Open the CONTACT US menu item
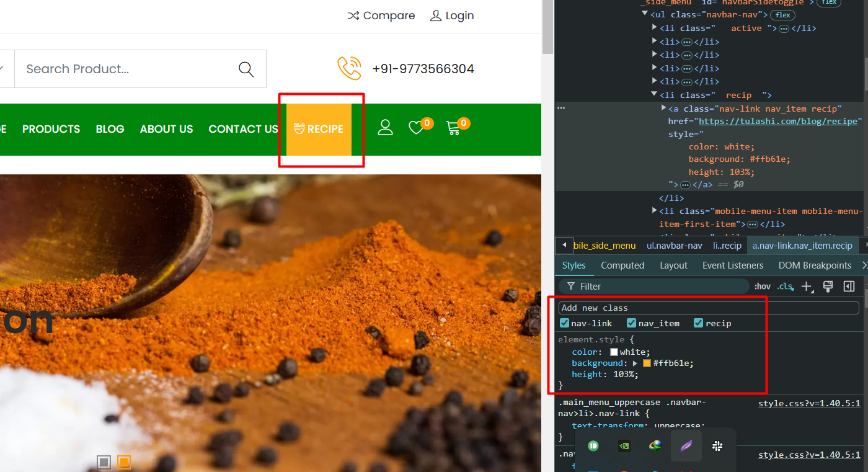868x472 pixels. tap(243, 129)
